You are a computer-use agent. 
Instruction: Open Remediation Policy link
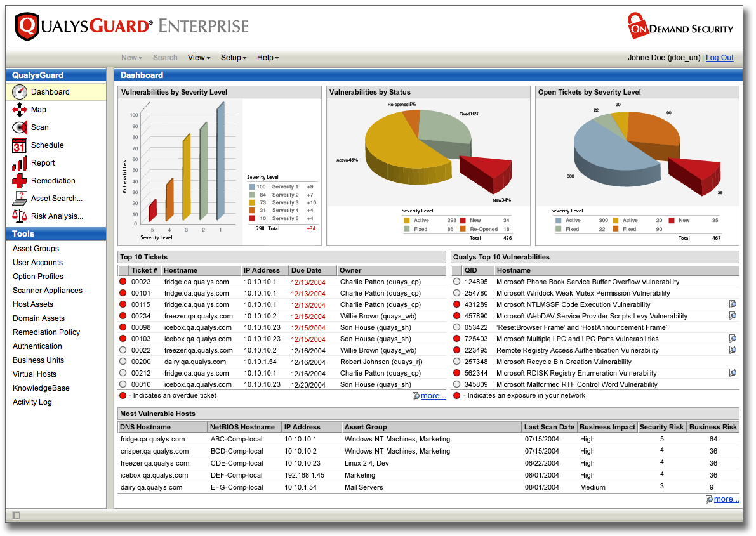(46, 332)
